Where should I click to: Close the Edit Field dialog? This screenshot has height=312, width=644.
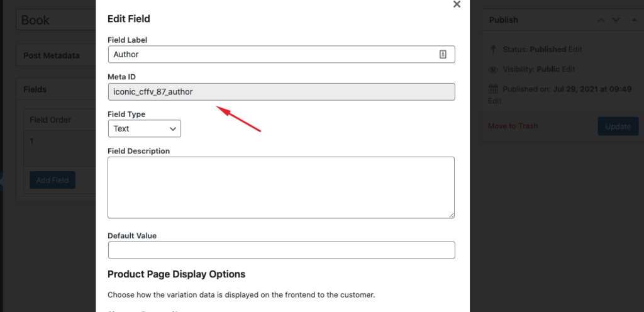point(457,4)
